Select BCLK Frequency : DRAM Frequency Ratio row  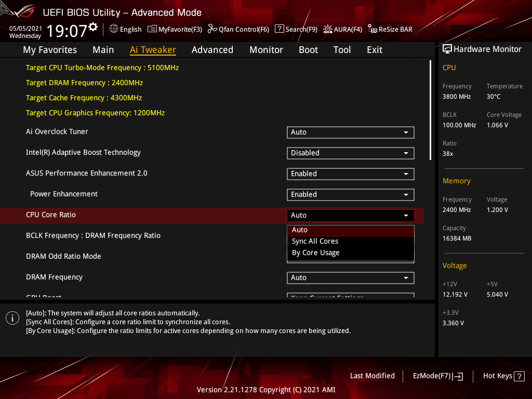pyautogui.click(x=94, y=235)
